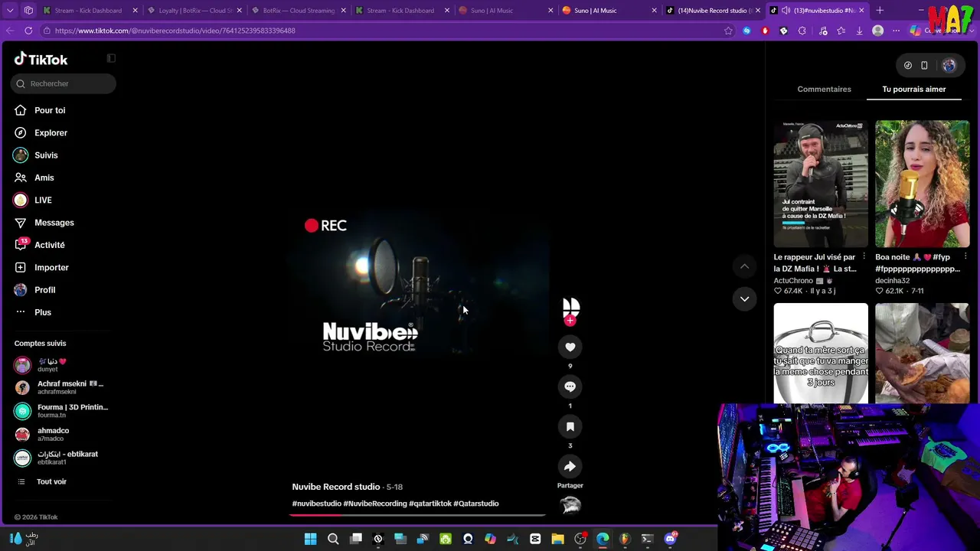Open followed account Achraf msekni

(63, 387)
